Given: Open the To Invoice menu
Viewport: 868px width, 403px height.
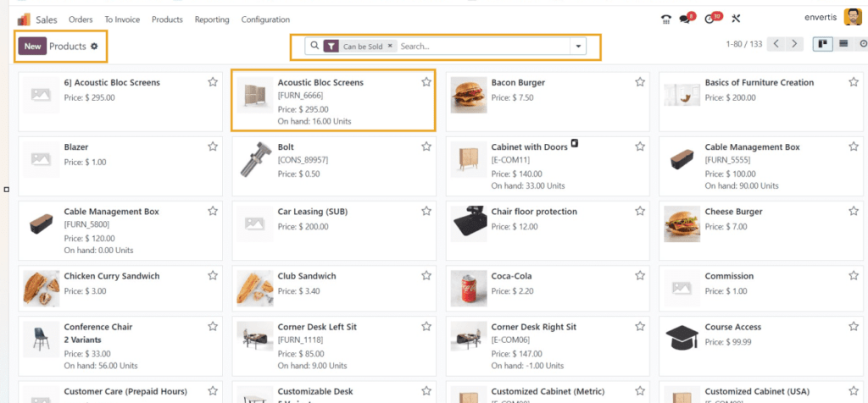Looking at the screenshot, I should tap(122, 19).
